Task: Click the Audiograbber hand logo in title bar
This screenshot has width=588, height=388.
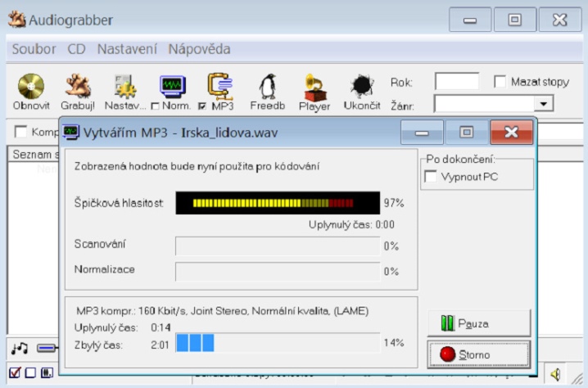Action: (x=17, y=20)
